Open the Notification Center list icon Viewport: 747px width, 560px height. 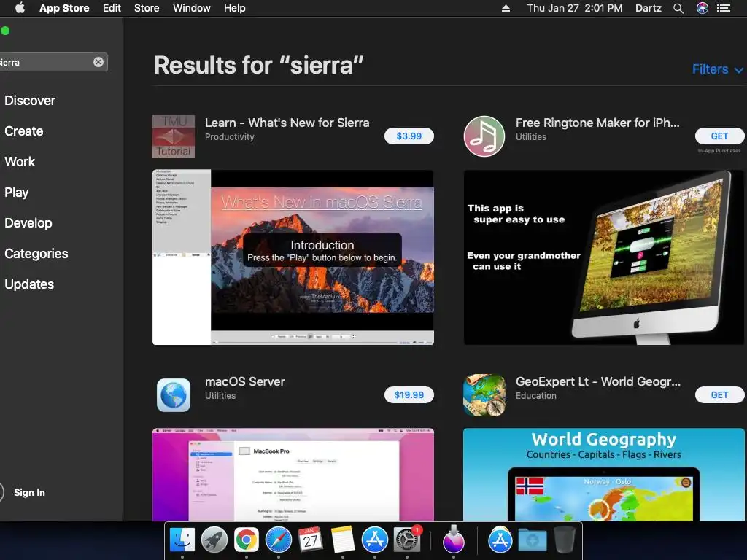coord(724,8)
